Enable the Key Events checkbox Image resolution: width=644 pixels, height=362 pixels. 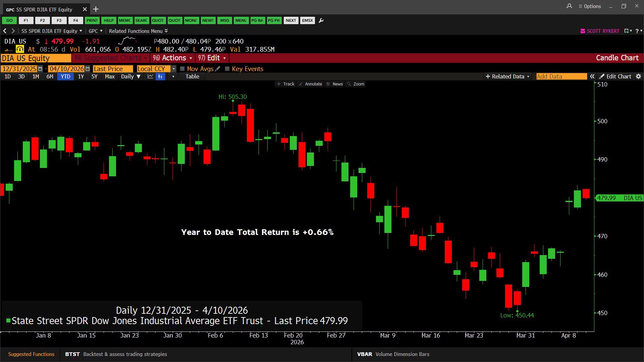[227, 69]
